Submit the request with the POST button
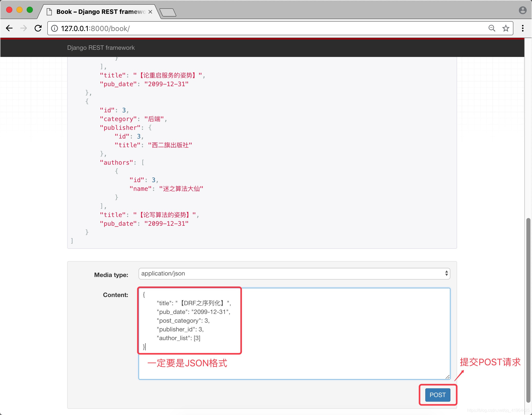Image resolution: width=532 pixels, height=415 pixels. [x=438, y=395]
